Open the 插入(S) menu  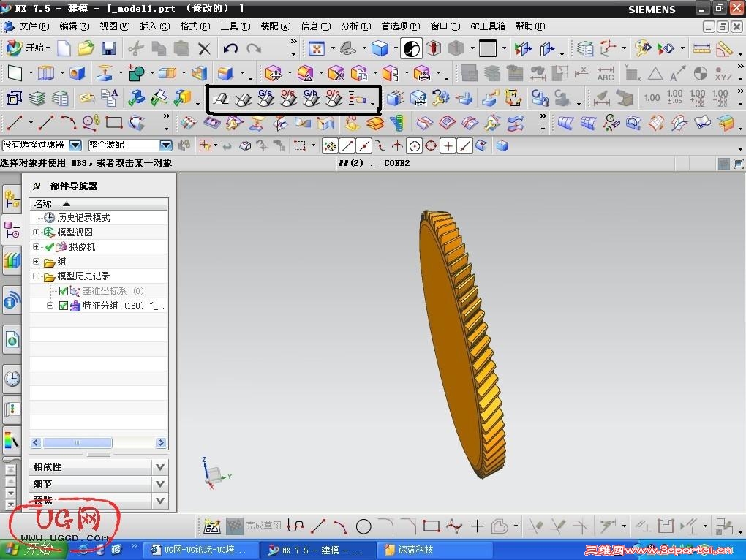coord(154,26)
